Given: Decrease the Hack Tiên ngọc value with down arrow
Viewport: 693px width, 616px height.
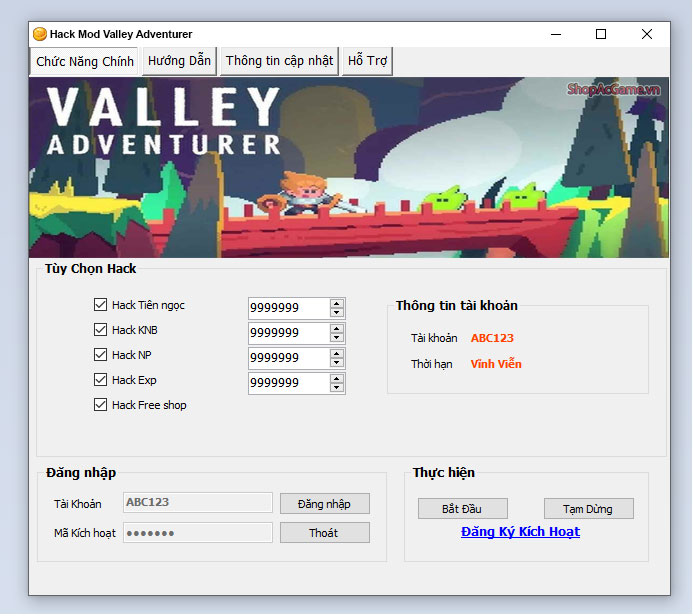Looking at the screenshot, I should point(337,312).
